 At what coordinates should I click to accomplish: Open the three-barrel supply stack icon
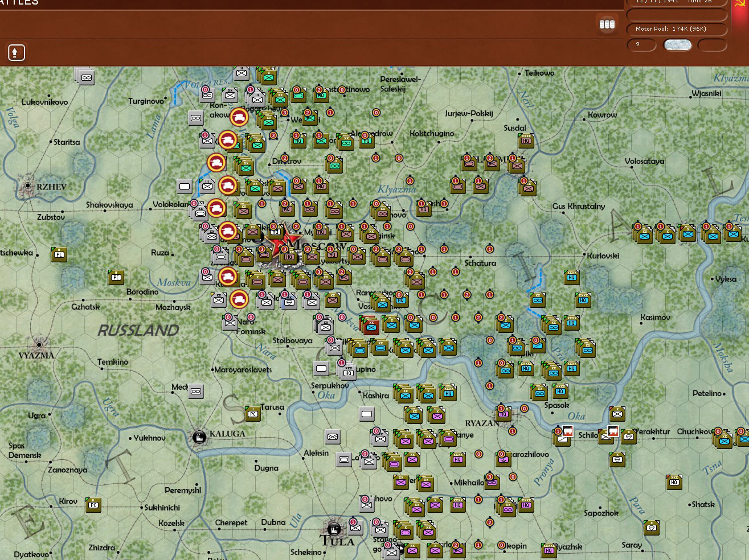(x=607, y=24)
